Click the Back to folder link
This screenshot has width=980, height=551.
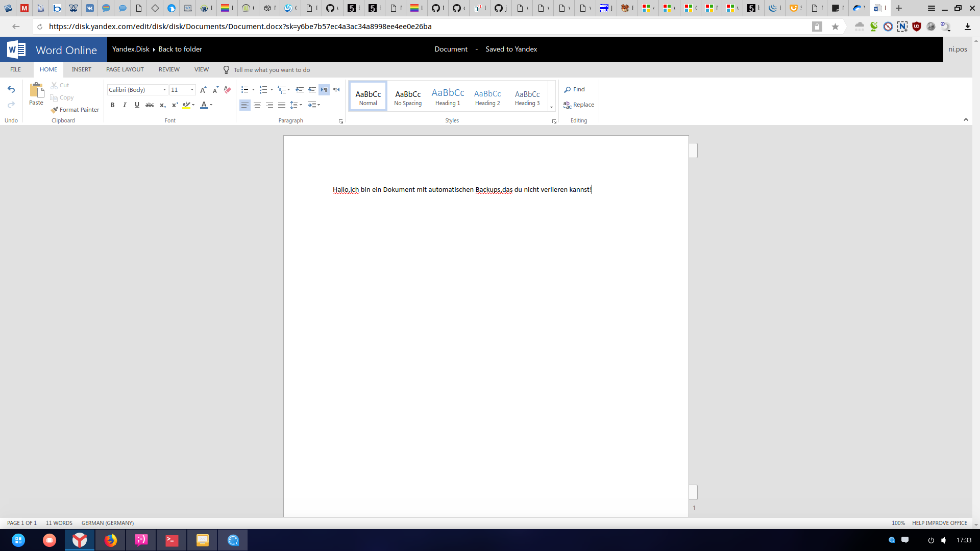pos(180,49)
